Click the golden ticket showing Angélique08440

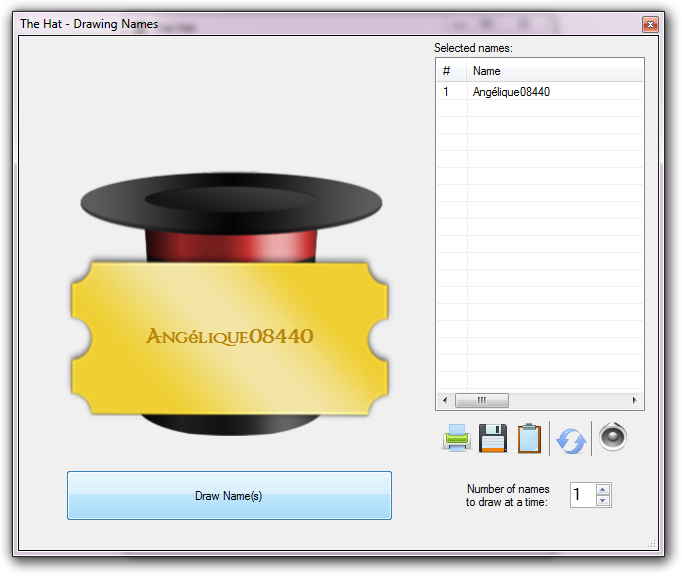coord(230,338)
